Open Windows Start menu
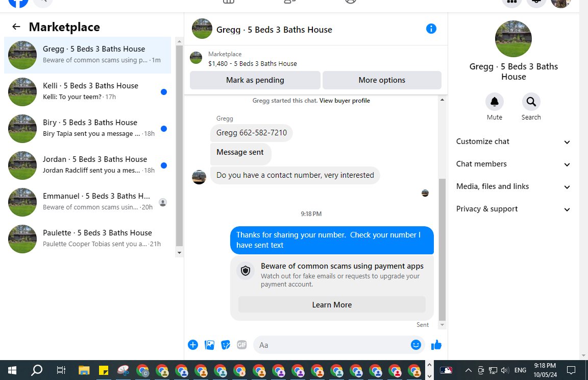The image size is (588, 380). pyautogui.click(x=12, y=371)
